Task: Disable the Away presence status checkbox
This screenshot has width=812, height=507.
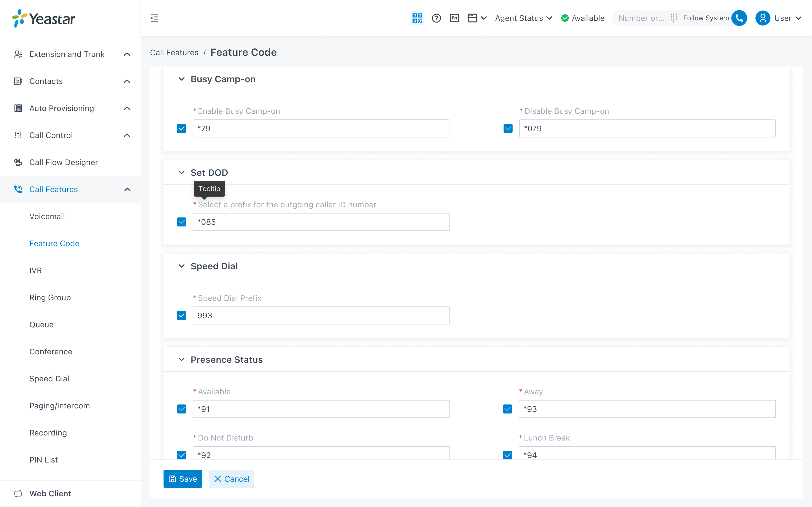Action: [507, 409]
